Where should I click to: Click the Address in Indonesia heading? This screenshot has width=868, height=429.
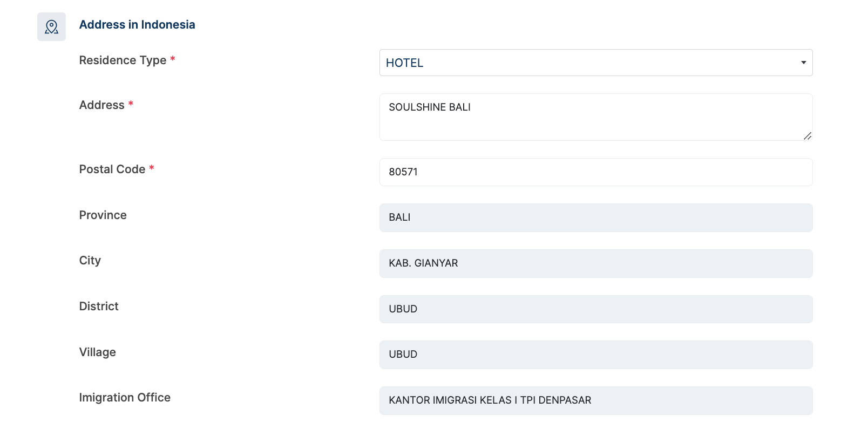point(137,25)
